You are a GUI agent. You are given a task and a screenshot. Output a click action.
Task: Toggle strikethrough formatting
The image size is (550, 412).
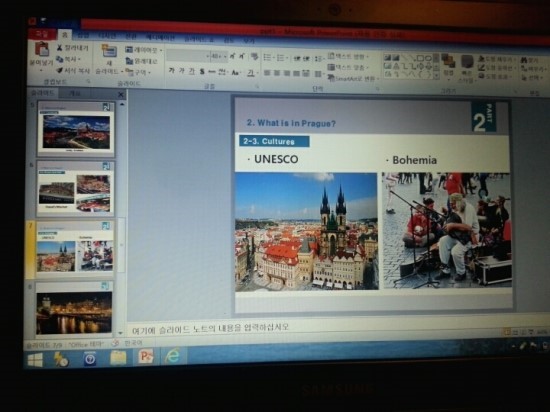coord(212,72)
